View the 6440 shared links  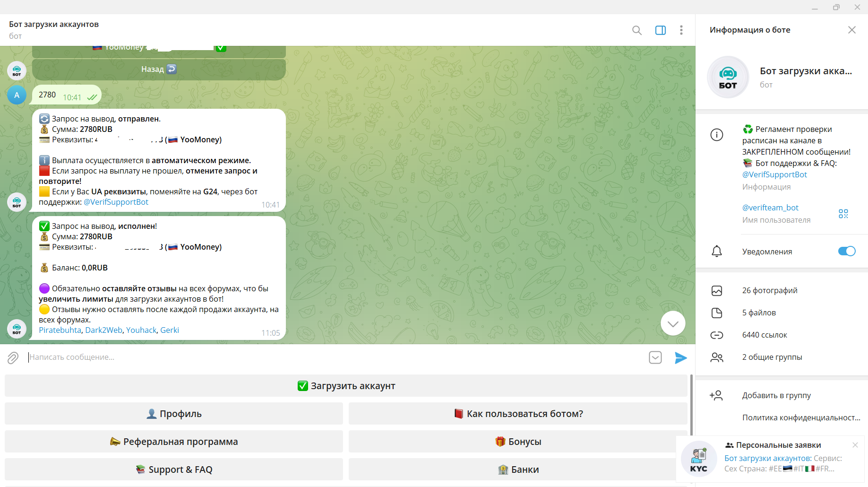[x=764, y=335]
